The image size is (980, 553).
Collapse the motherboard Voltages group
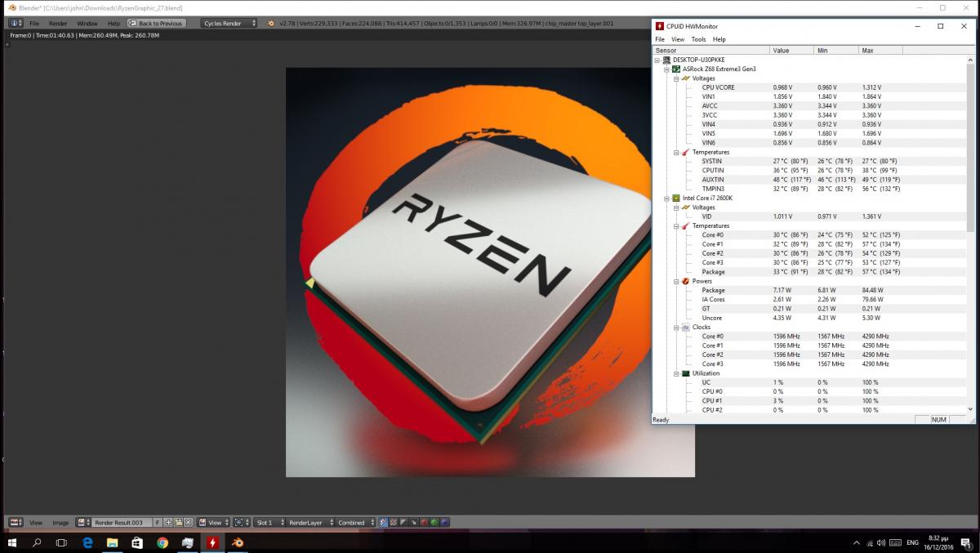click(x=675, y=78)
